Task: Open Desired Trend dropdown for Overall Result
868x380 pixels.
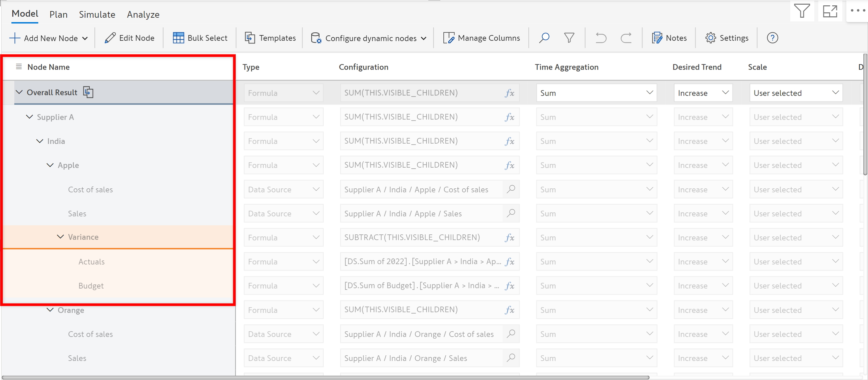Action: [703, 93]
